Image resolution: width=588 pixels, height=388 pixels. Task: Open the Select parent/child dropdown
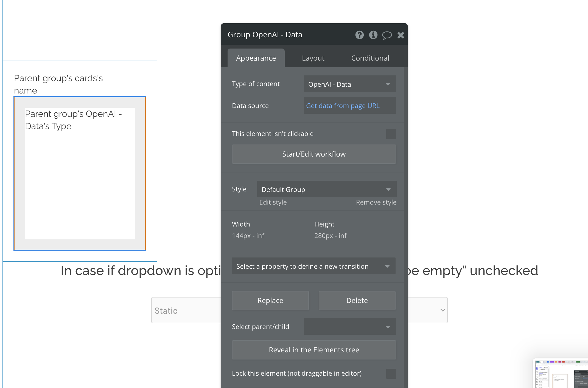(x=350, y=327)
